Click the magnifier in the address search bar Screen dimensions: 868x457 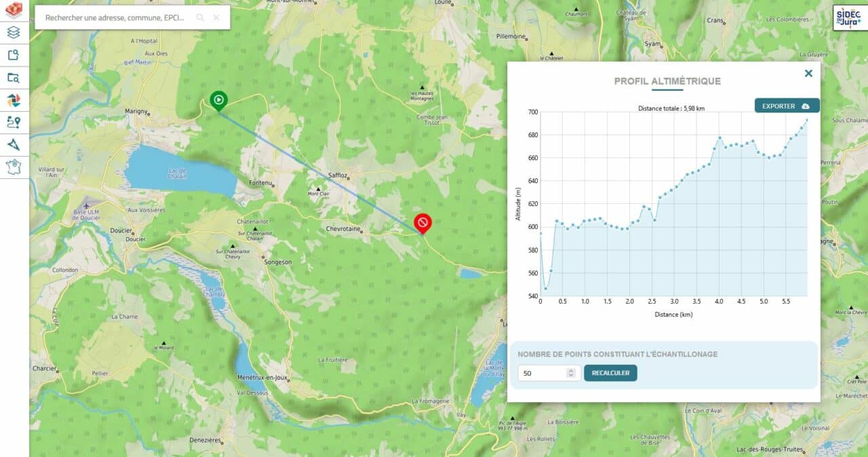200,18
